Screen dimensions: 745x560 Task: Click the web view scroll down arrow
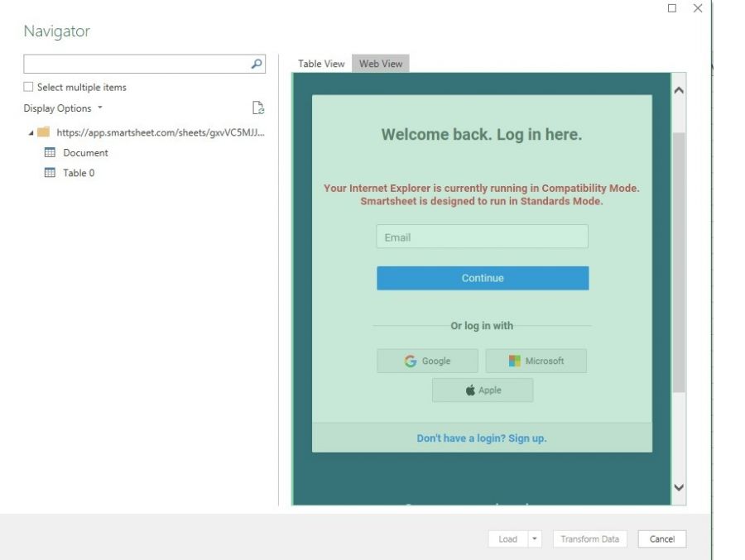point(679,487)
